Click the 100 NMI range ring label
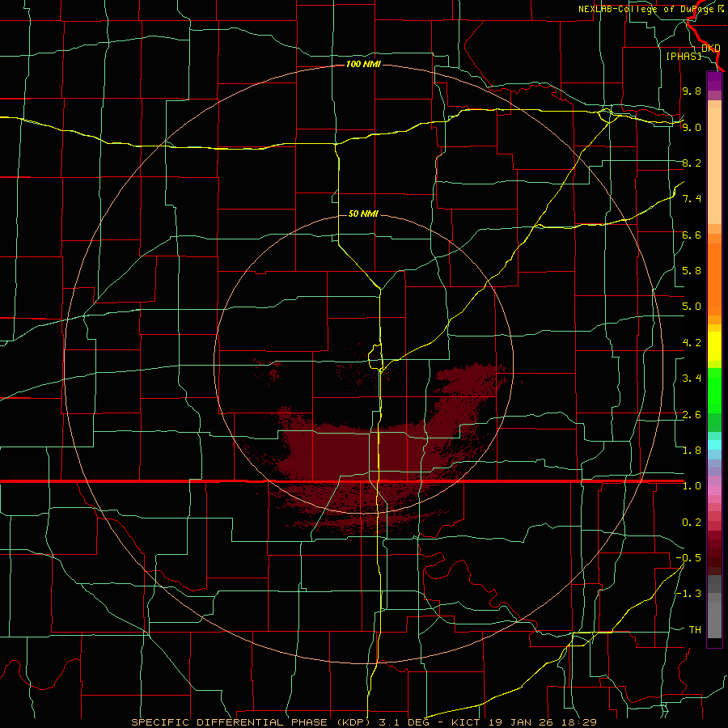728x728 pixels. tap(363, 64)
